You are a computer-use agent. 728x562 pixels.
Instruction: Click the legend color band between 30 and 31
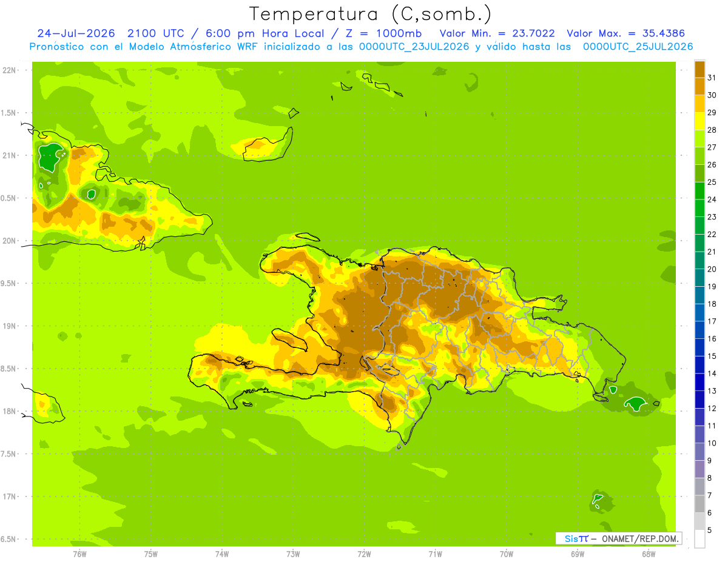pyautogui.click(x=699, y=85)
